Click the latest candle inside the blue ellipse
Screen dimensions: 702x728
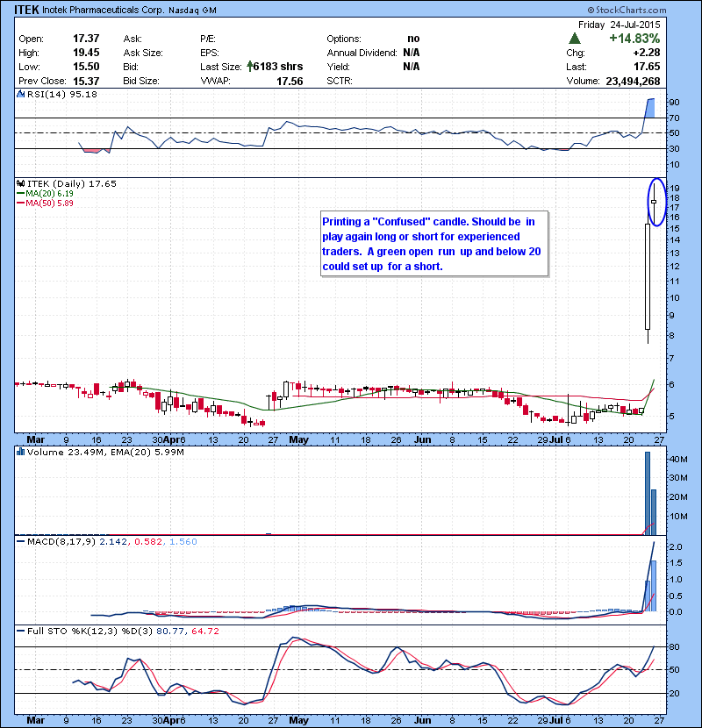(x=654, y=202)
